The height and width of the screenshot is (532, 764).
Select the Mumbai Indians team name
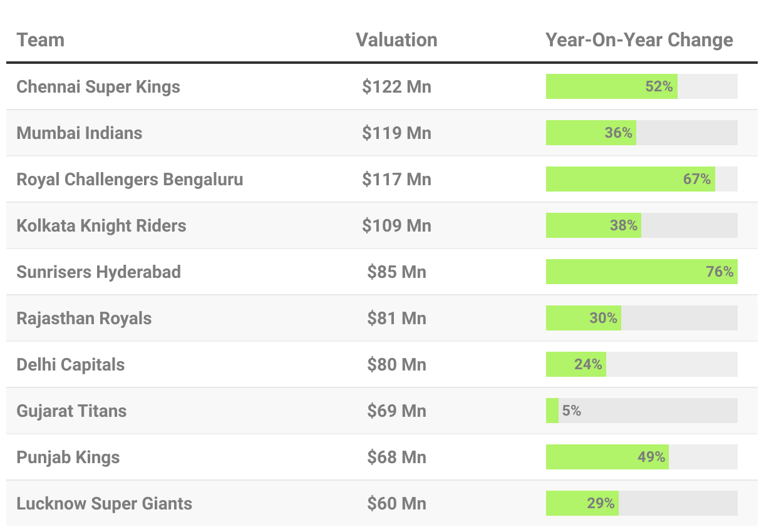(x=80, y=133)
